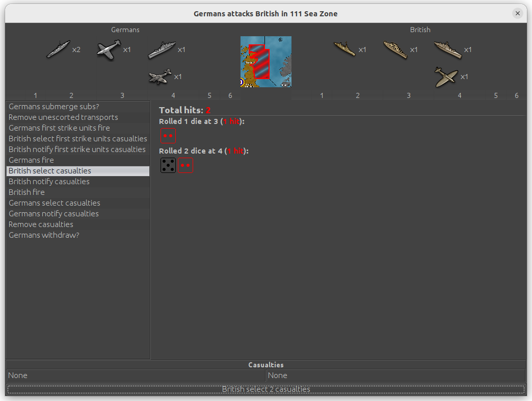Click the British battleship in column 4
This screenshot has width=532, height=401.
tap(448, 49)
